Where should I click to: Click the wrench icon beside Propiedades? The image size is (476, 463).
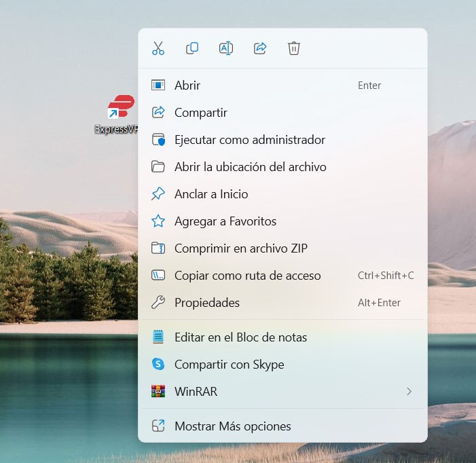pos(158,303)
